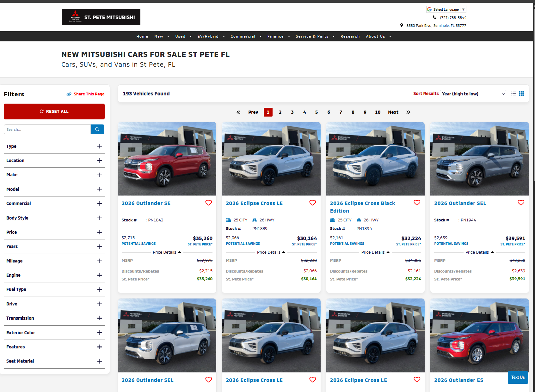Open the Select Language dropdown
This screenshot has width=535, height=392.
[x=446, y=9]
